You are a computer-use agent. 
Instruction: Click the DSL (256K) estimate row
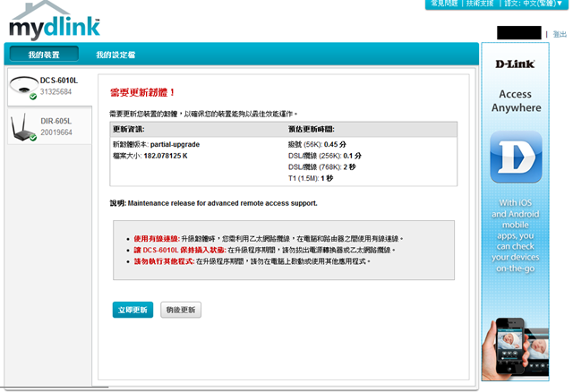tap(325, 156)
